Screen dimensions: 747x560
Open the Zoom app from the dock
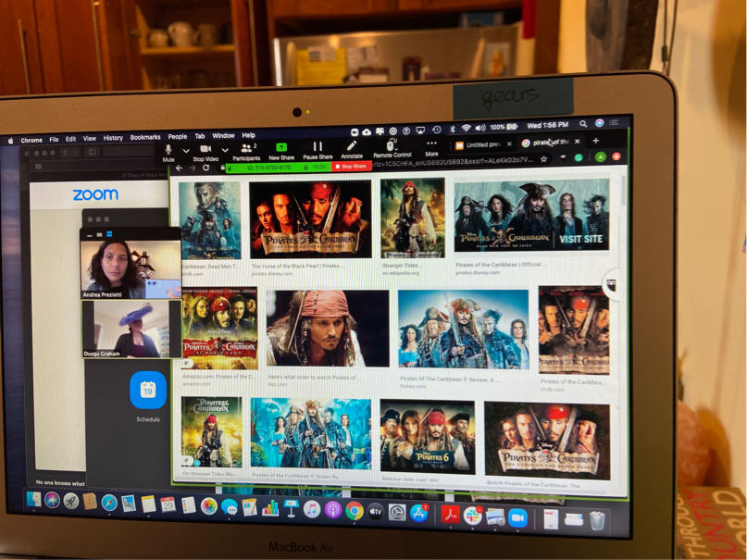517,518
